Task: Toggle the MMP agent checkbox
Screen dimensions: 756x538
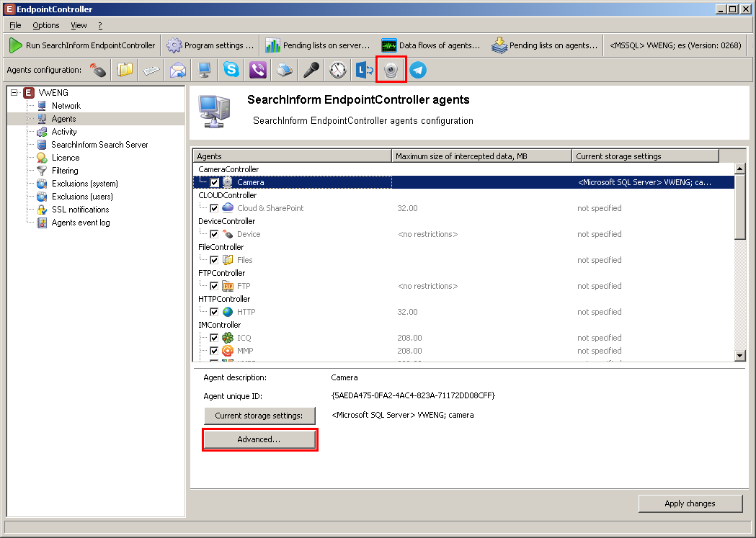Action: coord(214,351)
